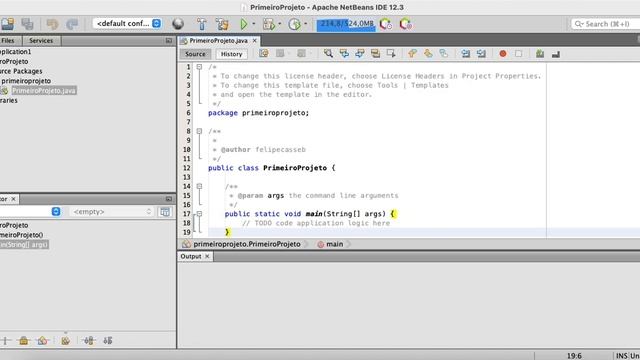
Task: Switch to Source view
Action: pyautogui.click(x=195, y=54)
